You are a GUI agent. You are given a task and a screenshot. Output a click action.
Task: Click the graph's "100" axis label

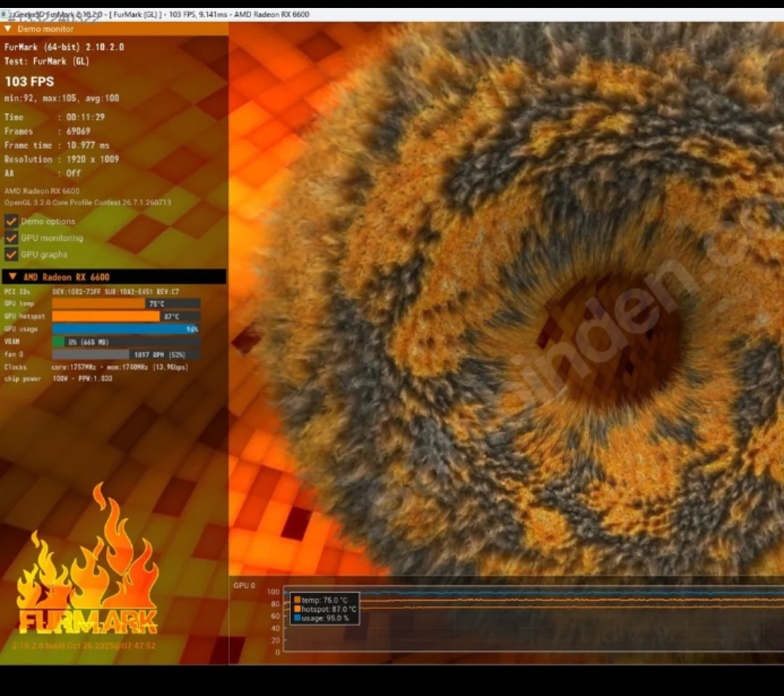click(x=273, y=592)
